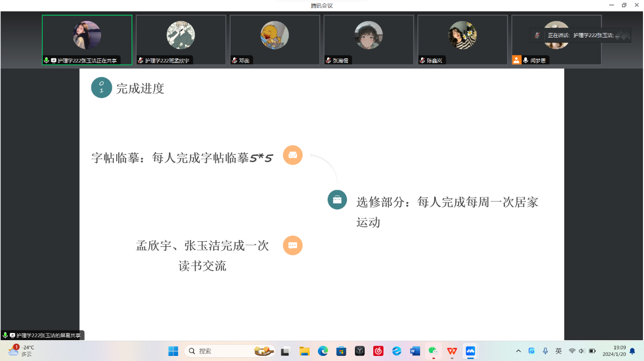644x361 pixels.
Task: Open Microsoft Edge browser in taskbar
Action: tap(323, 351)
